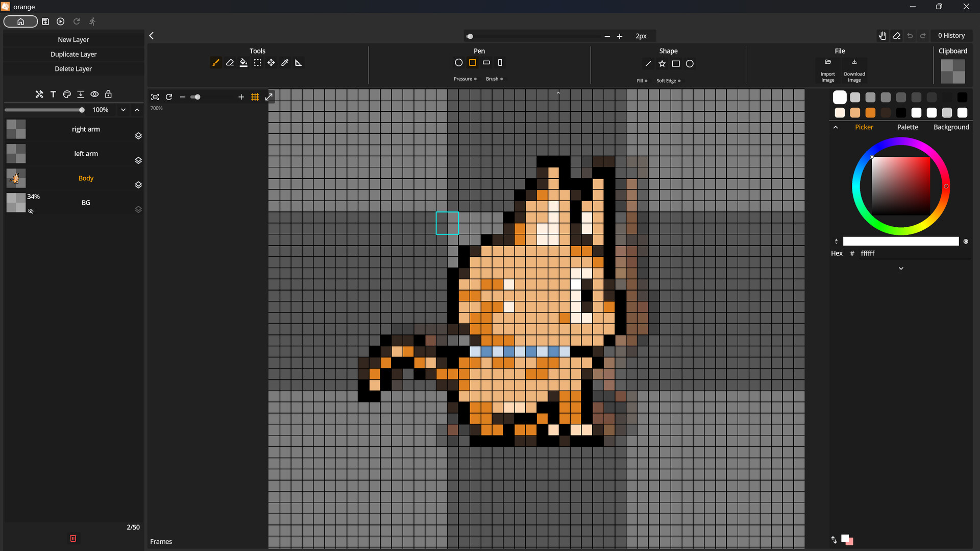Choose the vertical rectangle pen tip

(500, 63)
